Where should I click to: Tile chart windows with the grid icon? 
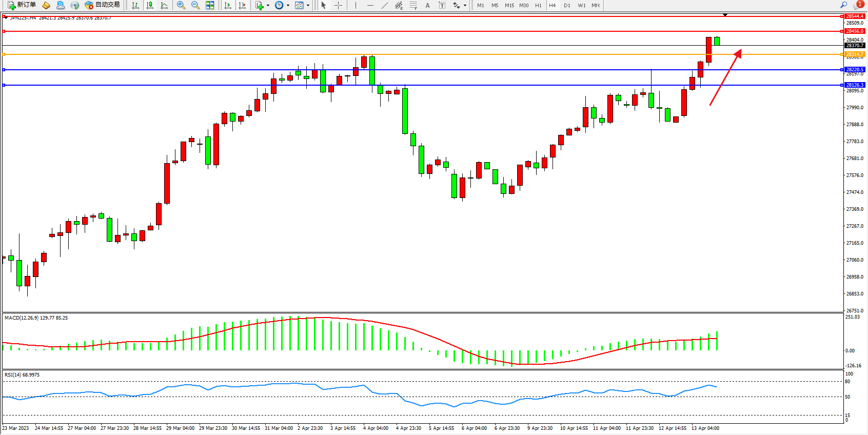(210, 5)
